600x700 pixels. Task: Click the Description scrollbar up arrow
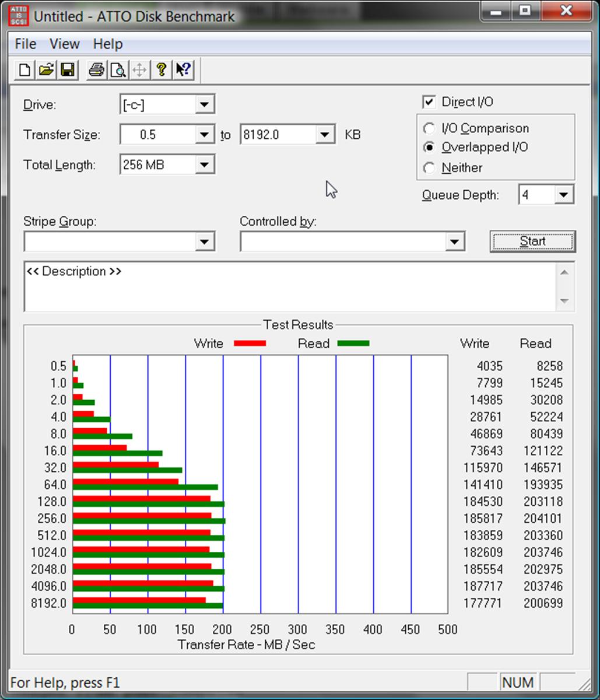pos(564,272)
